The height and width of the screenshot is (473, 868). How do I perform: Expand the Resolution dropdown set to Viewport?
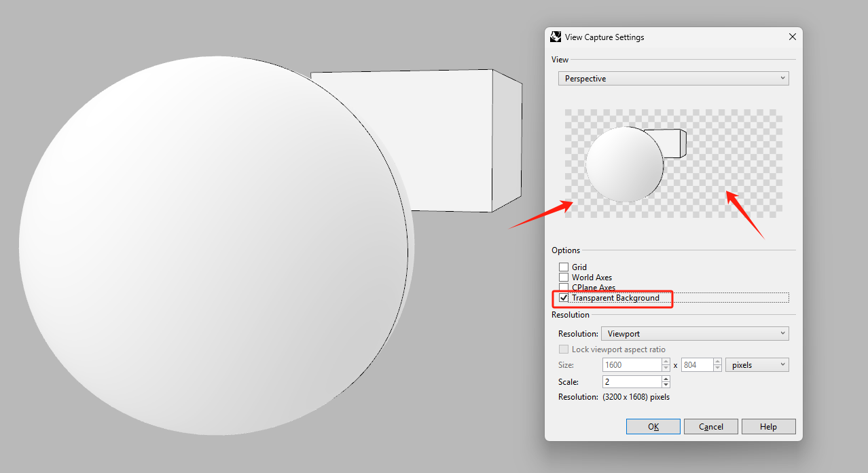pyautogui.click(x=694, y=334)
